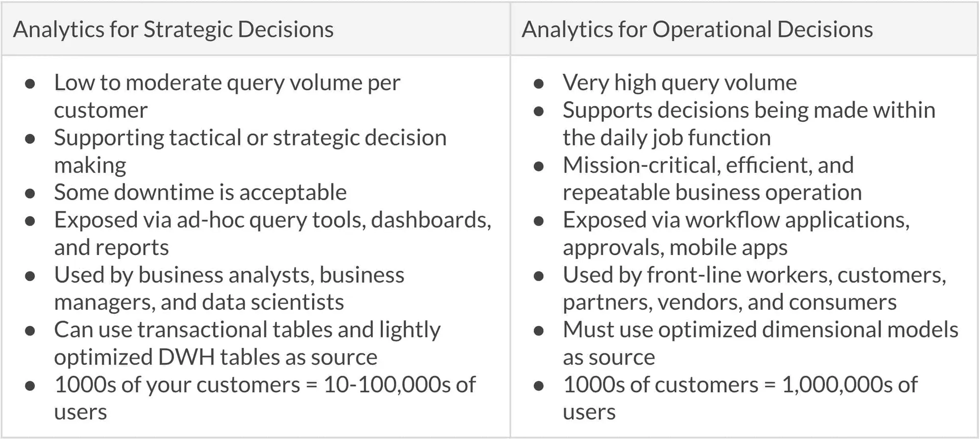Click '1,000,000s of' users text

(x=850, y=385)
